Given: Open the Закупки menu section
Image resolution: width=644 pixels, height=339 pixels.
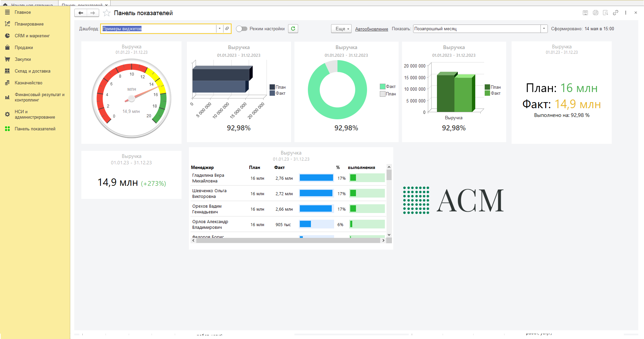Looking at the screenshot, I should [x=23, y=59].
